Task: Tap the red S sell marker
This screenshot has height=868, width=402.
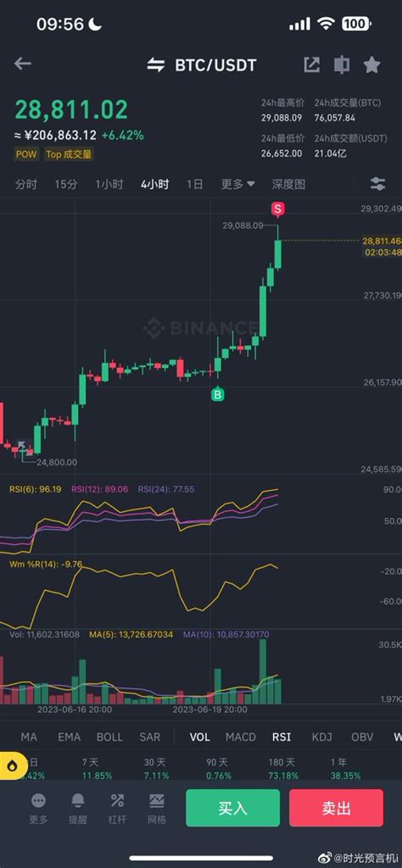Action: tap(278, 209)
